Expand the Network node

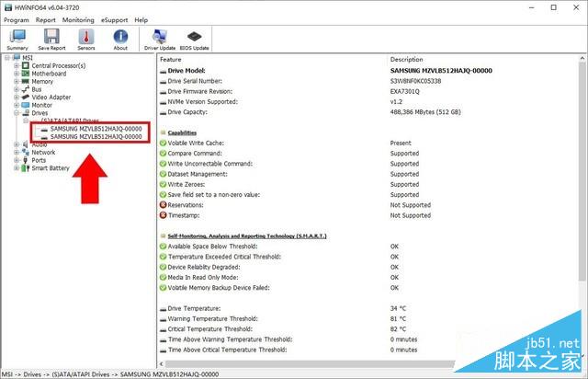click(x=17, y=153)
